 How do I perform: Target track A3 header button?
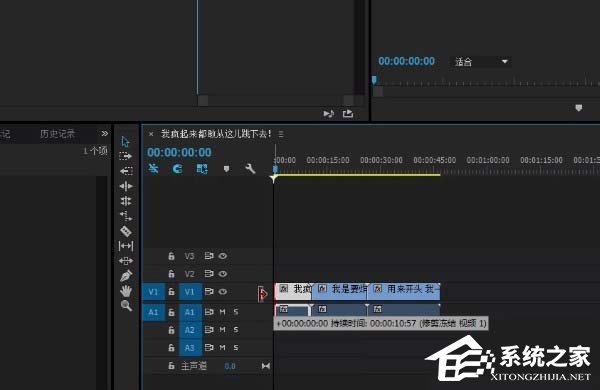click(x=190, y=348)
